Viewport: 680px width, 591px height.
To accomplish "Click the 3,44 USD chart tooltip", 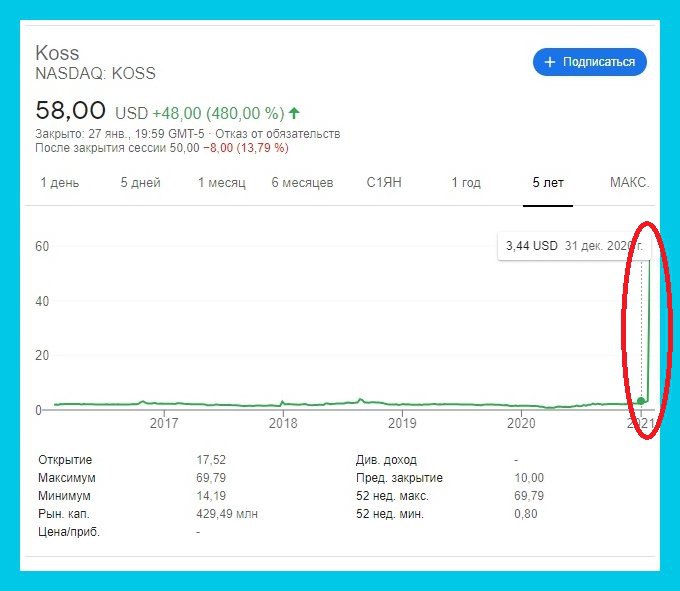I will coord(574,246).
